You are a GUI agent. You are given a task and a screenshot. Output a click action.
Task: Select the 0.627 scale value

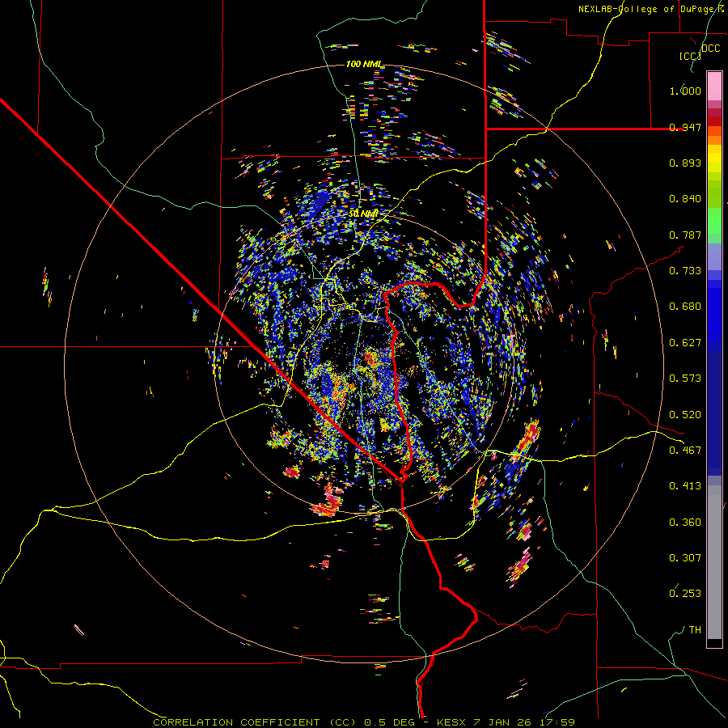point(685,343)
